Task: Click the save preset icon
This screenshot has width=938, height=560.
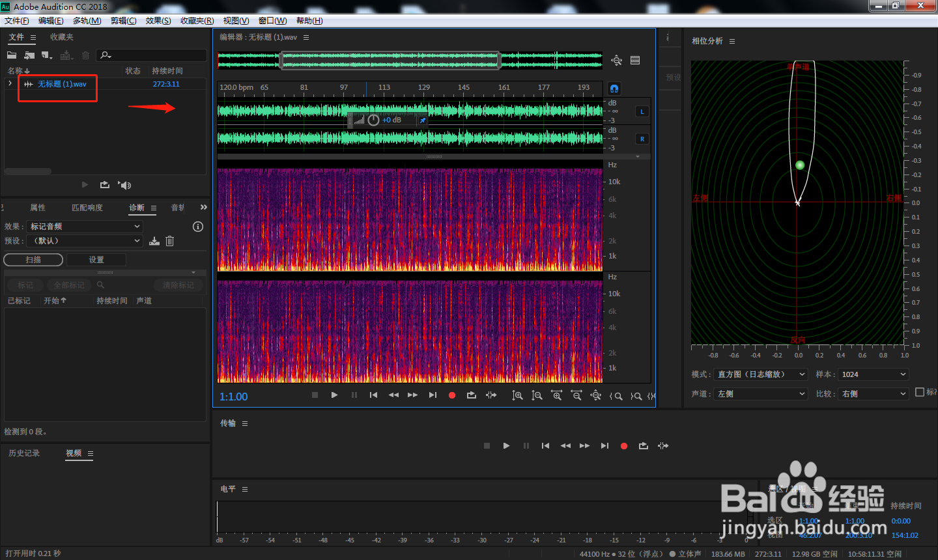Action: pyautogui.click(x=154, y=241)
